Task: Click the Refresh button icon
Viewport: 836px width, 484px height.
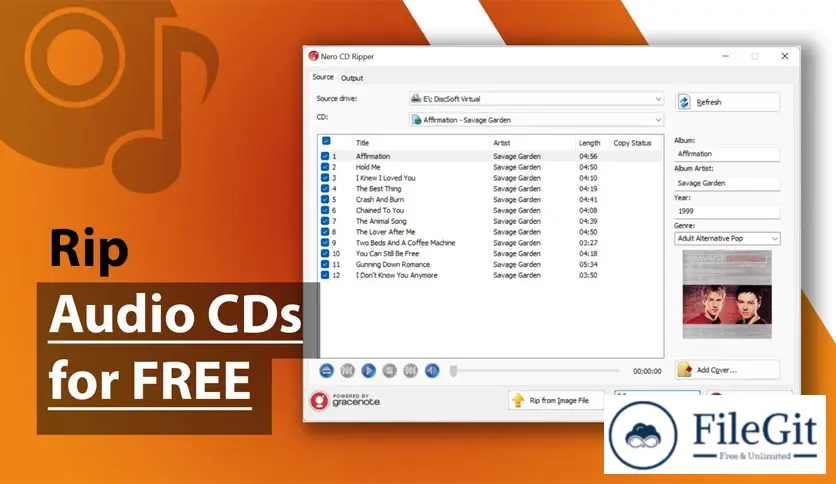Action: 685,102
